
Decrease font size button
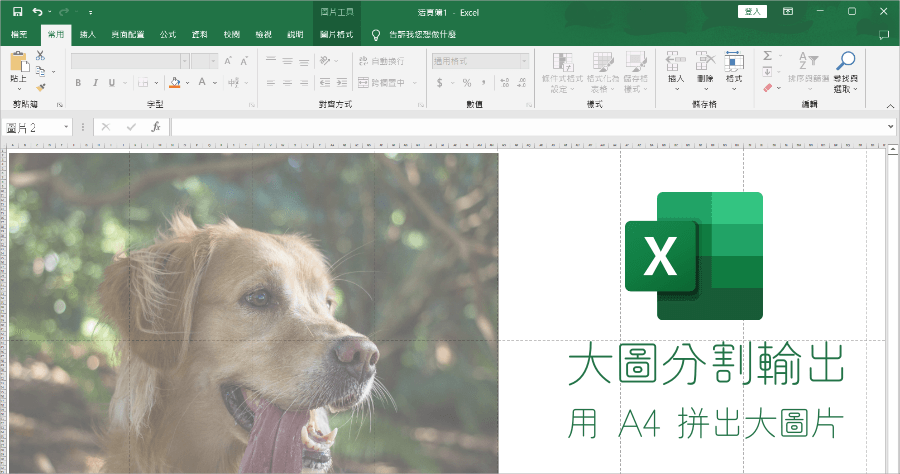click(245, 61)
